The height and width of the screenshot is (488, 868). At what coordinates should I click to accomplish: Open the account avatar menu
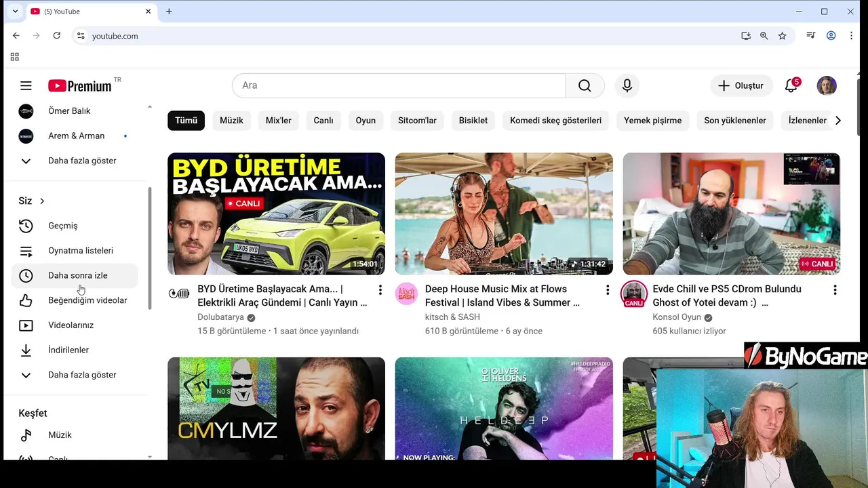point(827,85)
